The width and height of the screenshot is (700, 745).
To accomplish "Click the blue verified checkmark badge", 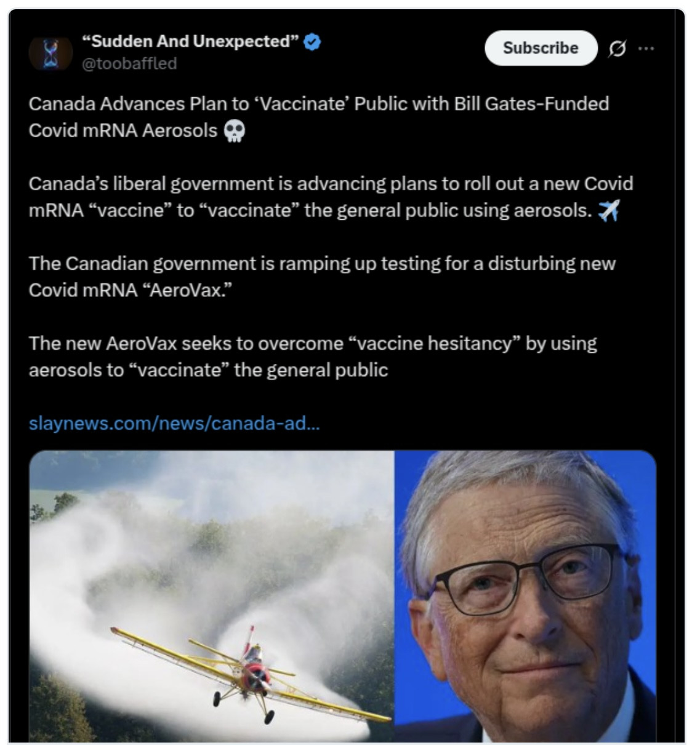I will [x=312, y=42].
